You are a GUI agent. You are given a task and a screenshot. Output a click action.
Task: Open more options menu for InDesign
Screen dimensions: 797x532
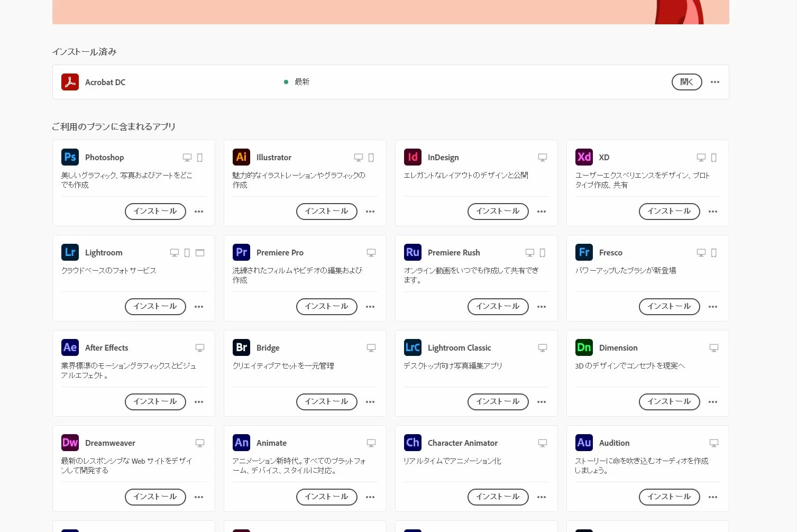click(x=542, y=212)
